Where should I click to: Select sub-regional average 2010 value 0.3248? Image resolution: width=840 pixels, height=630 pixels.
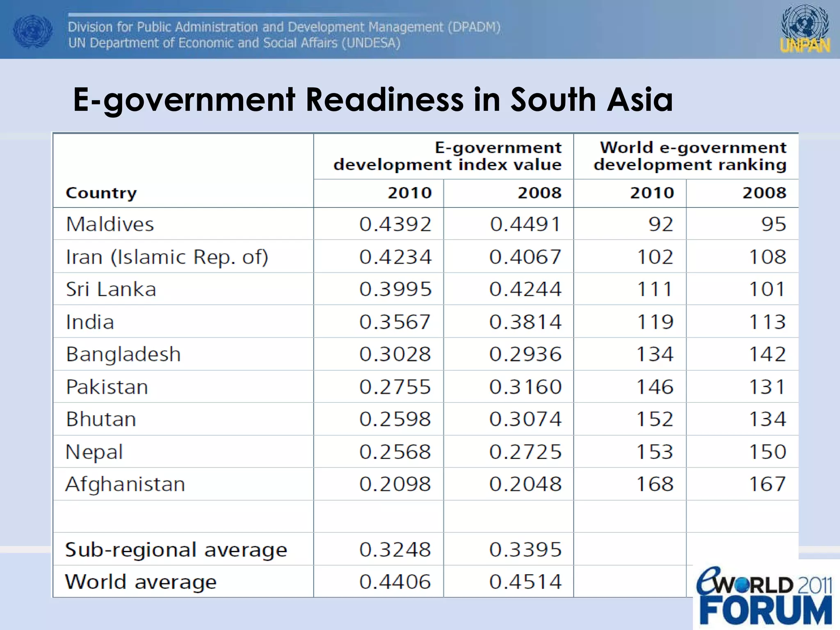pyautogui.click(x=395, y=550)
